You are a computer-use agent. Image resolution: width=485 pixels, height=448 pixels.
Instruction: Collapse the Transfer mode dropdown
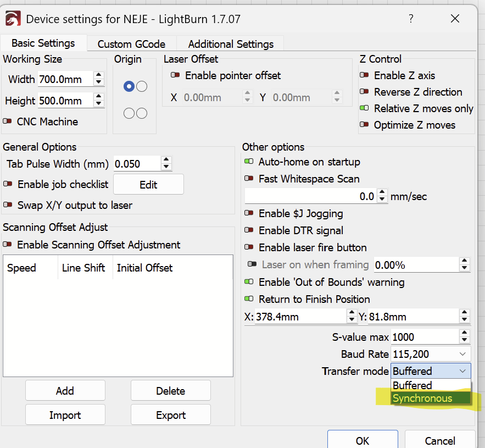[x=431, y=371]
